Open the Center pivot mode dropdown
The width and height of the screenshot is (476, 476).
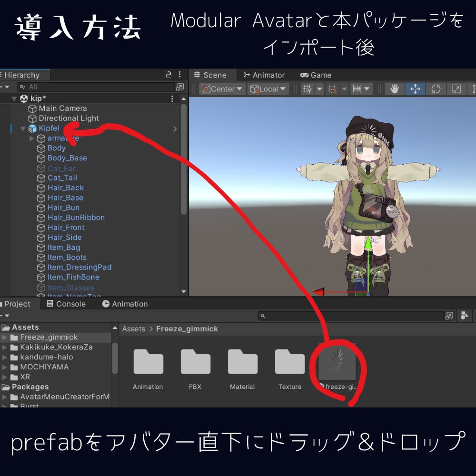tap(221, 89)
